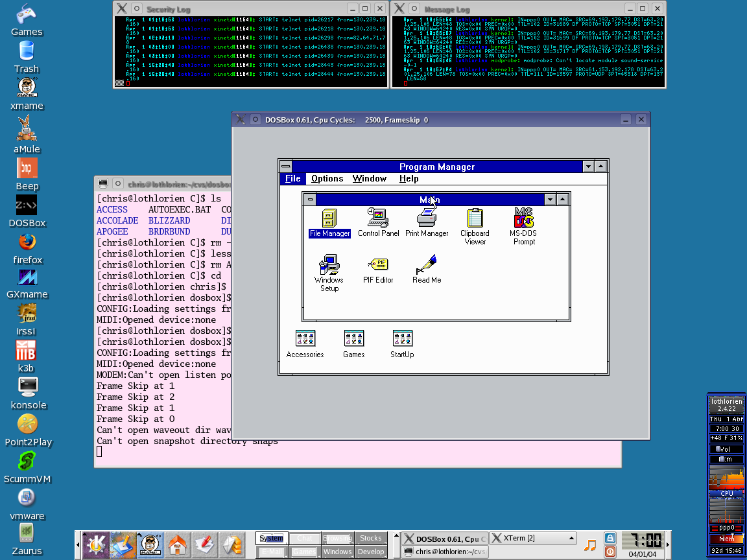The width and height of the screenshot is (747, 560).
Task: Click the logout power icon in the panel
Action: pyautogui.click(x=610, y=552)
